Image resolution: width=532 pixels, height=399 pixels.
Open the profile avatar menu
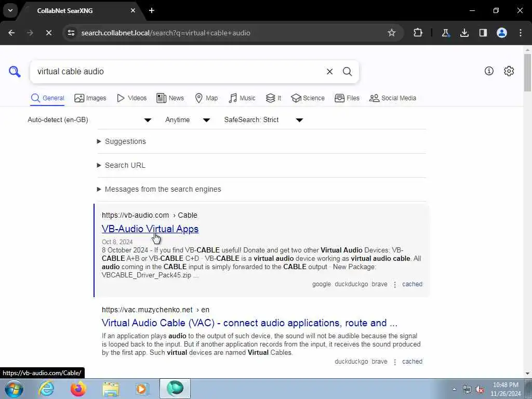tap(502, 33)
